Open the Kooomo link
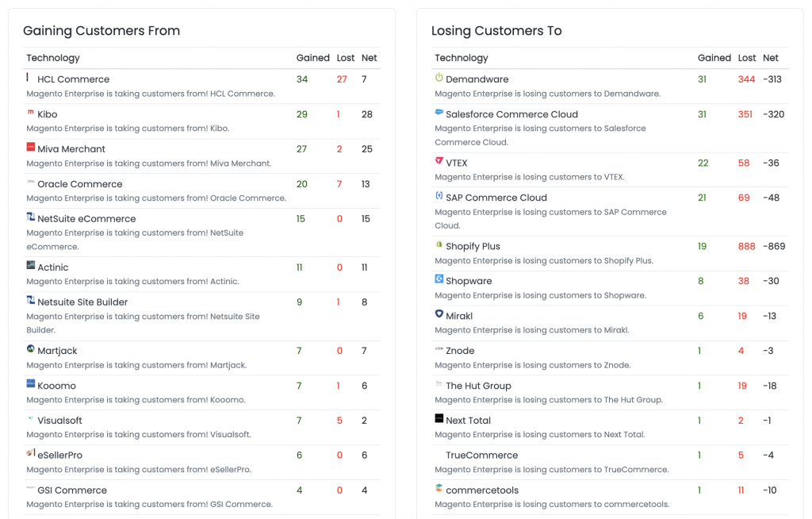Screen dimensions: 812x519 click(x=56, y=386)
